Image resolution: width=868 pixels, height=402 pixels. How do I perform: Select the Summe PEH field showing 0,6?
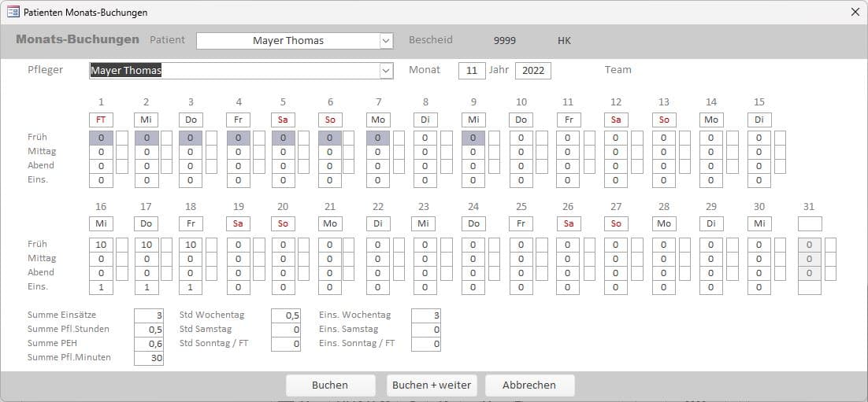(x=149, y=345)
